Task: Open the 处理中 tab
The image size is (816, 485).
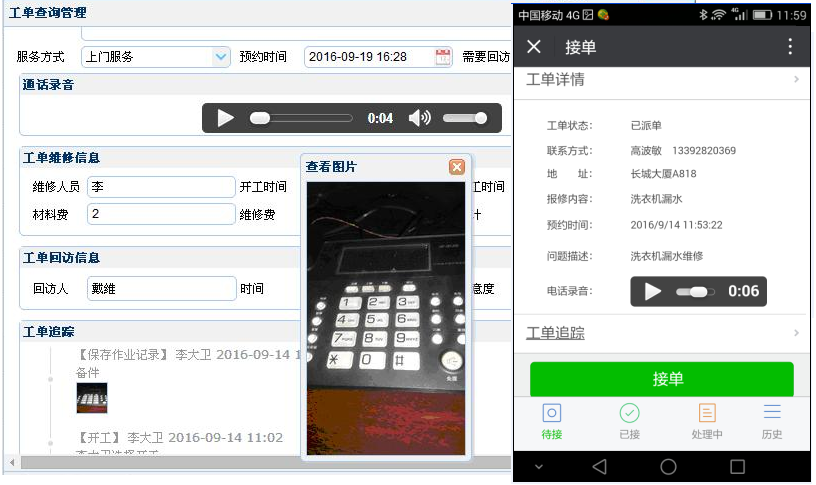Action: tap(707, 421)
